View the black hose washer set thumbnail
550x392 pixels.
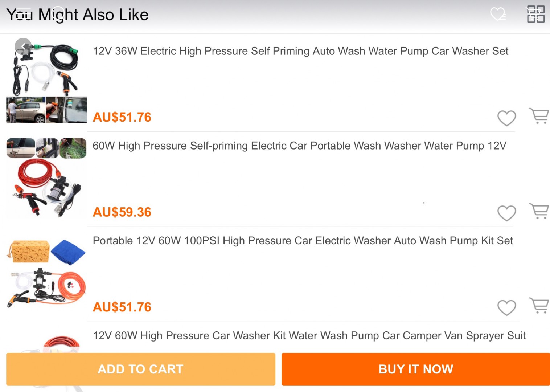tap(46, 81)
